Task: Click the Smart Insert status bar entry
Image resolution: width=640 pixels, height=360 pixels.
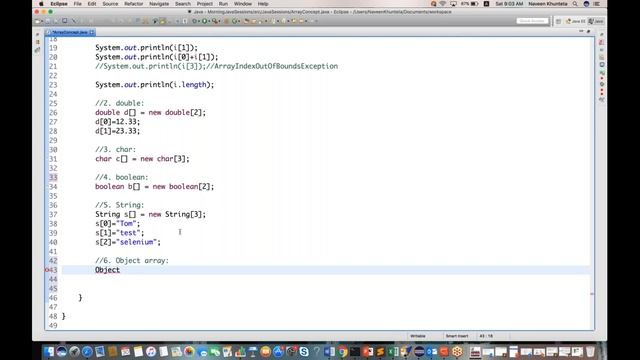Action: 457,336
